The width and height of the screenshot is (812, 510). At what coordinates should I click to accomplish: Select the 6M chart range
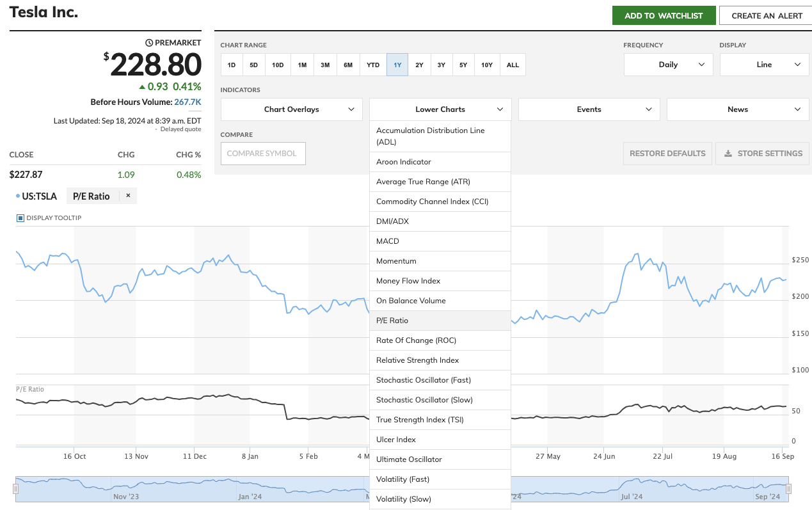(x=348, y=65)
